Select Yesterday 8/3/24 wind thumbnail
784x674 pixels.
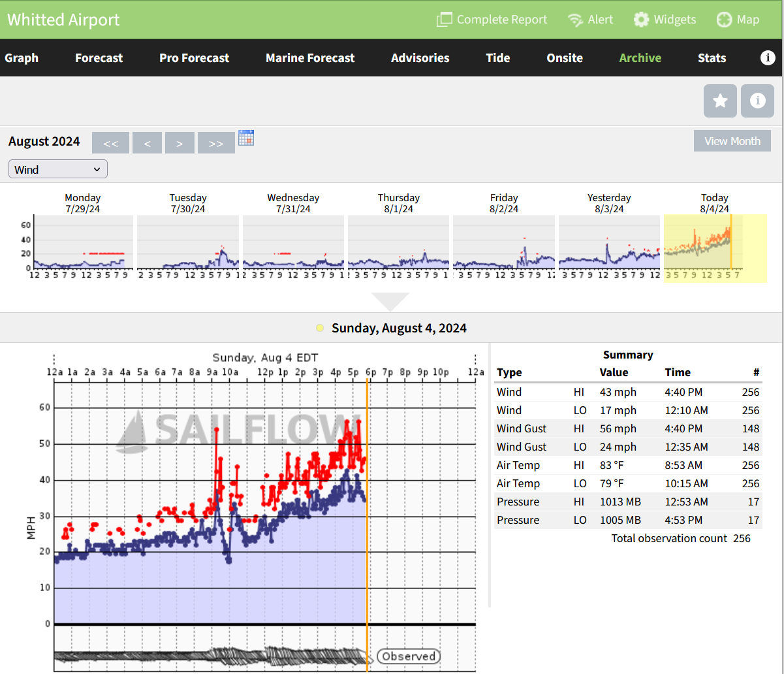(609, 242)
